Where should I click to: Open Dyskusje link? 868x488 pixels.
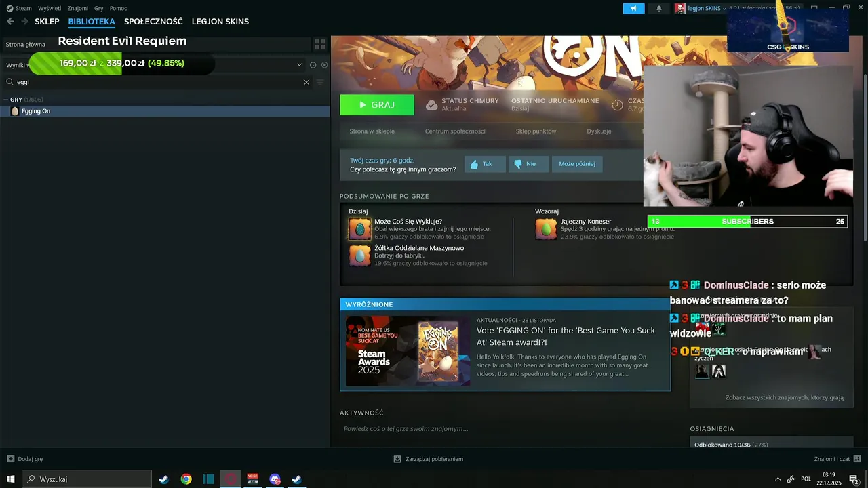(x=599, y=131)
